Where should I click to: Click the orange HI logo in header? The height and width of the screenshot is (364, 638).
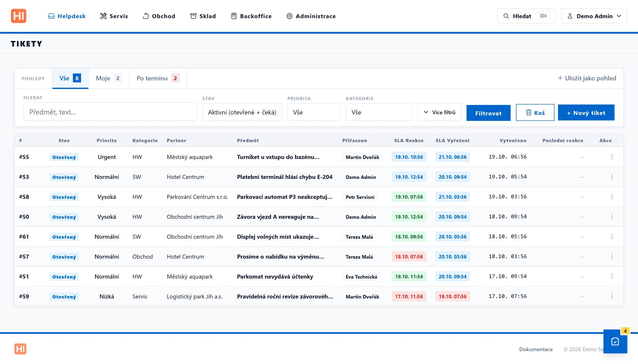[19, 16]
